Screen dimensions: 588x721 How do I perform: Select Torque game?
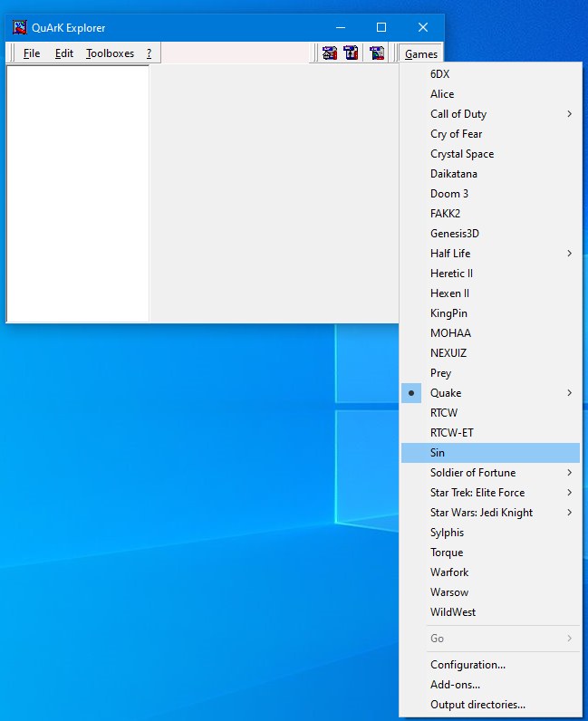pos(490,553)
